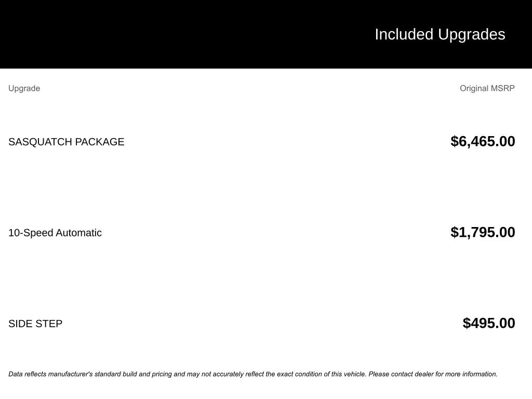This screenshot has width=532, height=399.
Task: Click the $495.00 price
Action: tap(489, 323)
